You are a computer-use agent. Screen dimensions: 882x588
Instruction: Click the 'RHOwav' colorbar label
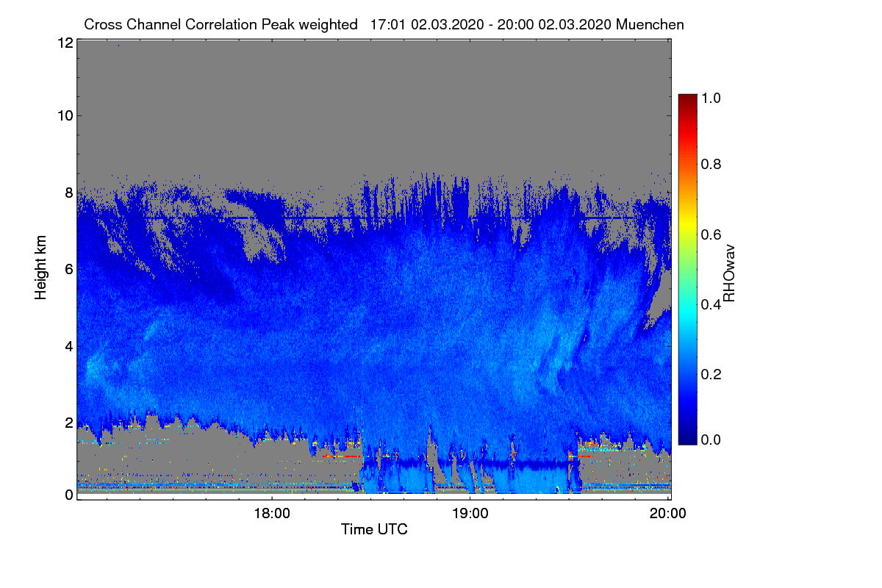729,273
